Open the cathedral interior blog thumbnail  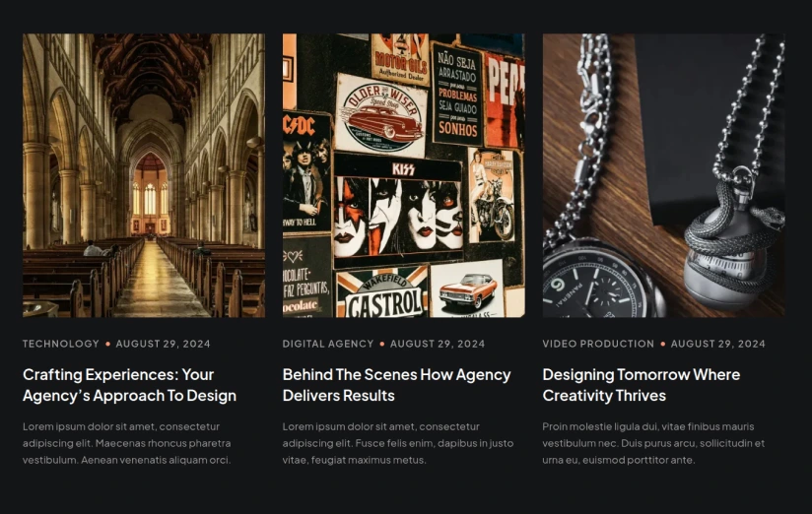coord(144,175)
